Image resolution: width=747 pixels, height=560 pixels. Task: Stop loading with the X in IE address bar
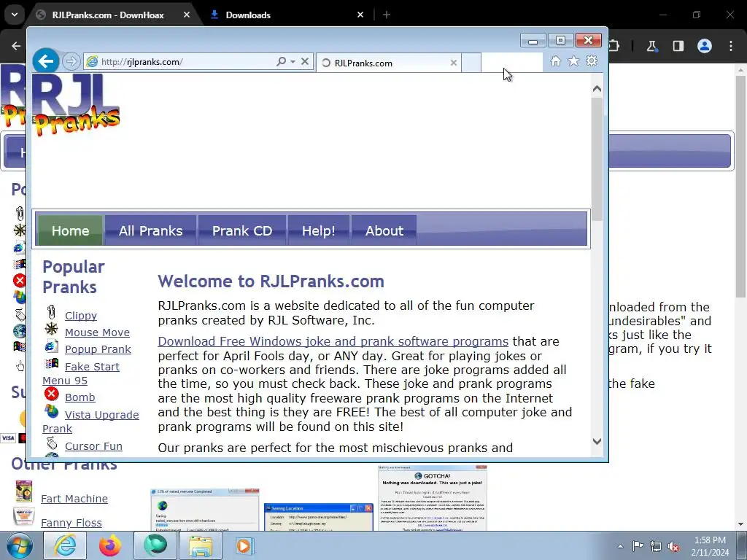click(305, 61)
